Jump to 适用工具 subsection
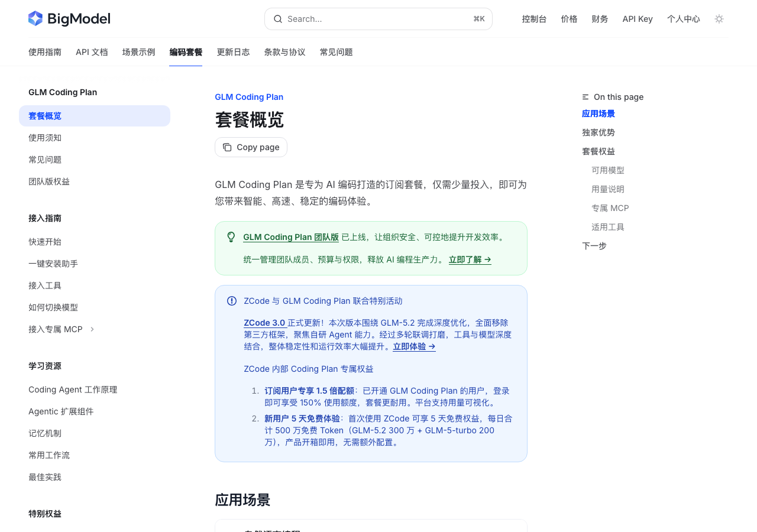 click(x=608, y=227)
